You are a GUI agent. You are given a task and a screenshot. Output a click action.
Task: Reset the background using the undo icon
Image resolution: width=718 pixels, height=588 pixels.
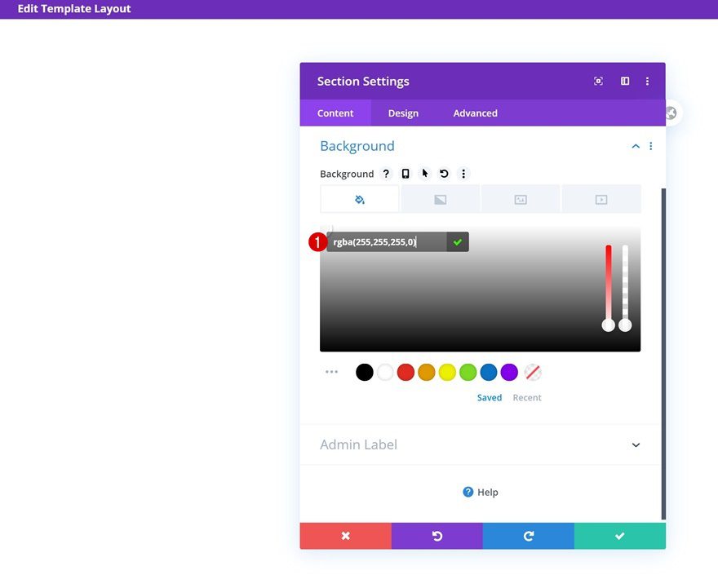pos(445,173)
